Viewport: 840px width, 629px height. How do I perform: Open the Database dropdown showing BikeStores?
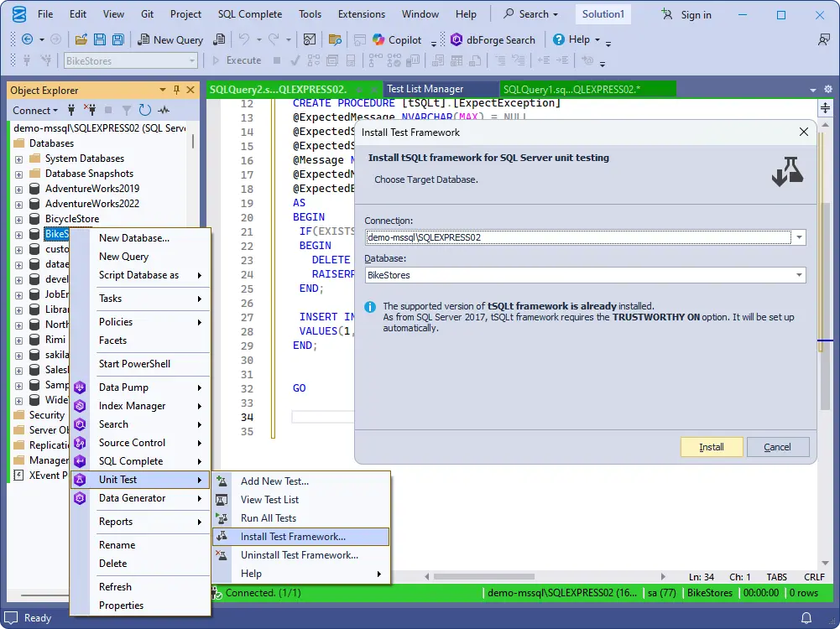tap(798, 274)
